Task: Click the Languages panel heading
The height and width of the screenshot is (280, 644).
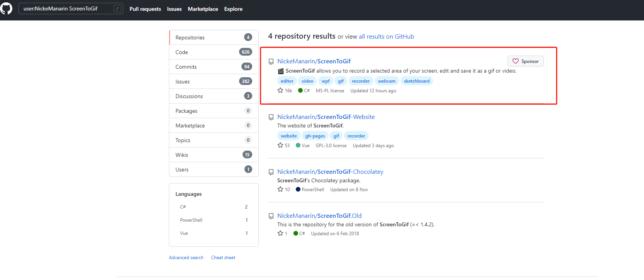Action: 189,194
